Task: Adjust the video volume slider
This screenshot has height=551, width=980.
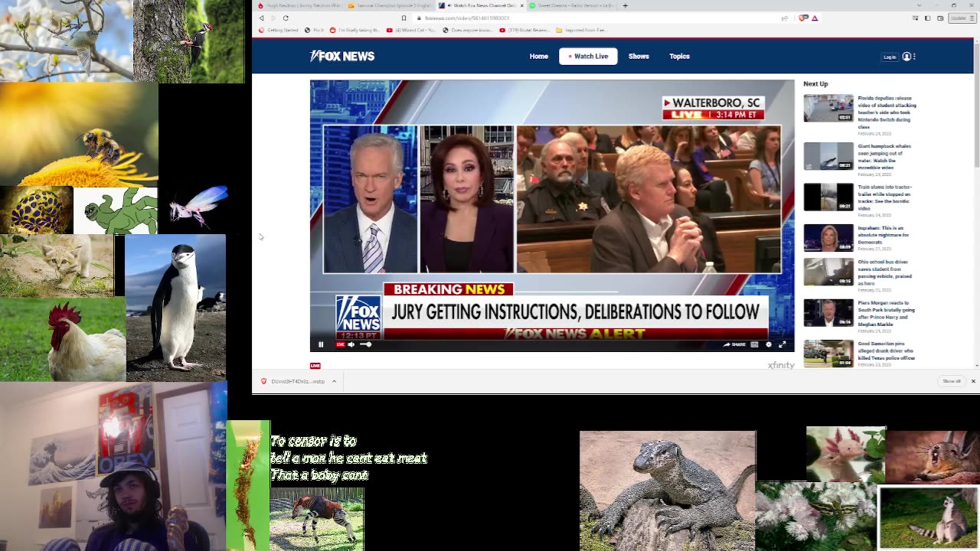Action: click(366, 344)
